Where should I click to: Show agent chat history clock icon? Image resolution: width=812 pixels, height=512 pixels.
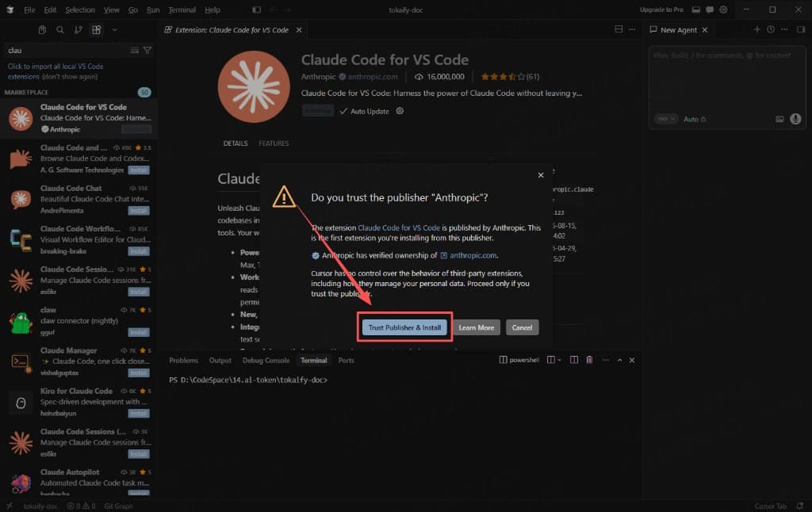click(771, 29)
